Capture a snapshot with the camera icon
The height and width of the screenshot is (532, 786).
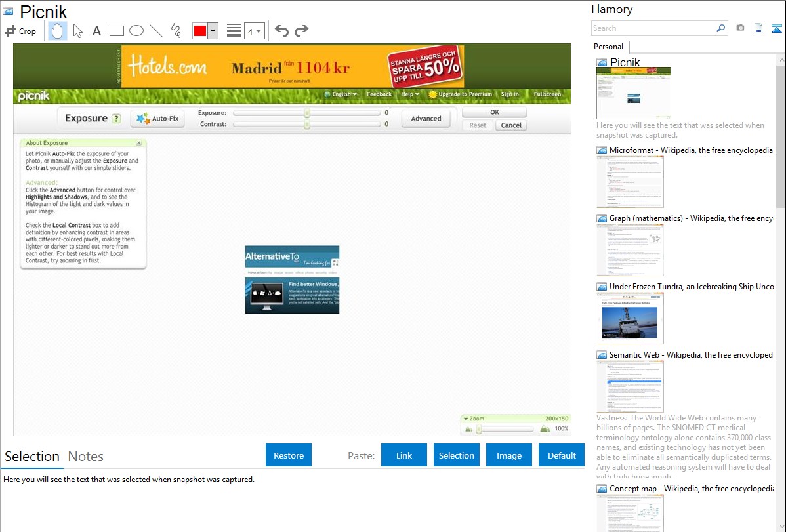coord(740,28)
